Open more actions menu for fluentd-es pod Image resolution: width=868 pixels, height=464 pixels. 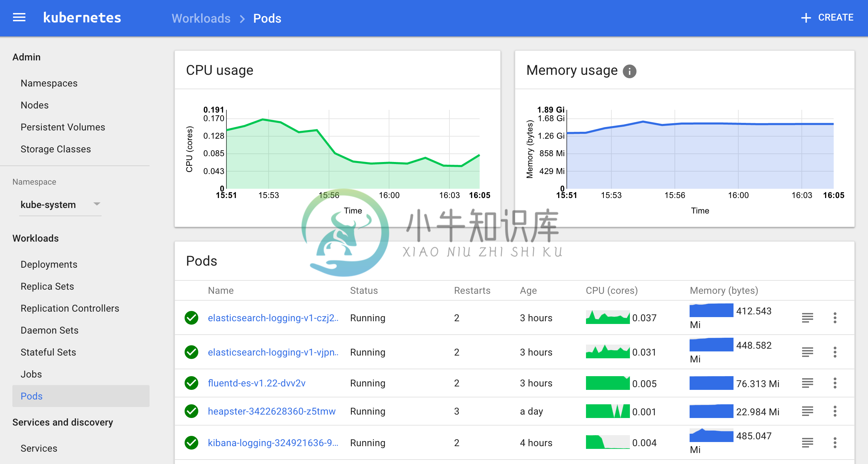(x=835, y=383)
